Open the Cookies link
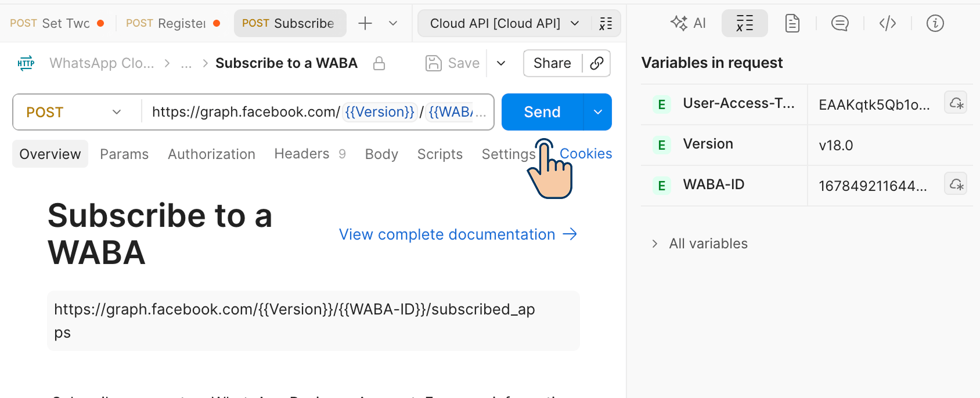 point(586,154)
